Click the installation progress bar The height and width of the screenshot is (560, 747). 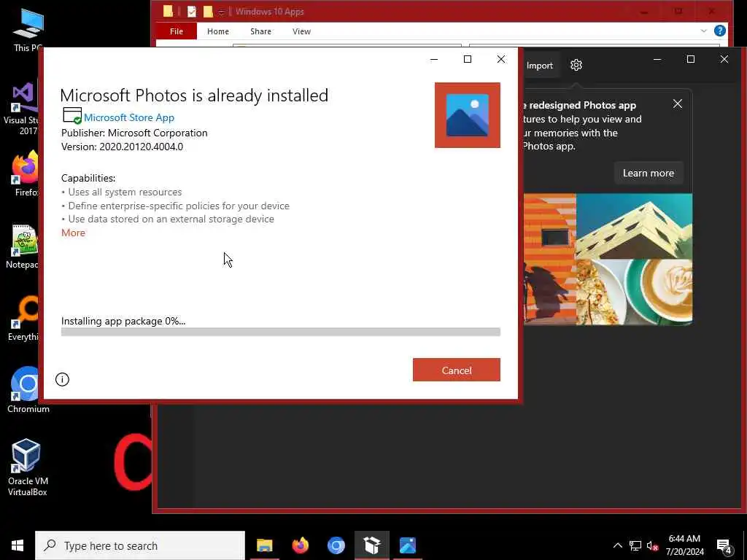pos(281,332)
